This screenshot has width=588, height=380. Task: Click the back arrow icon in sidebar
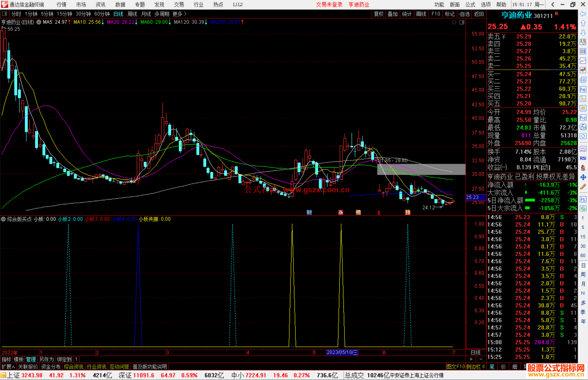click(x=583, y=14)
